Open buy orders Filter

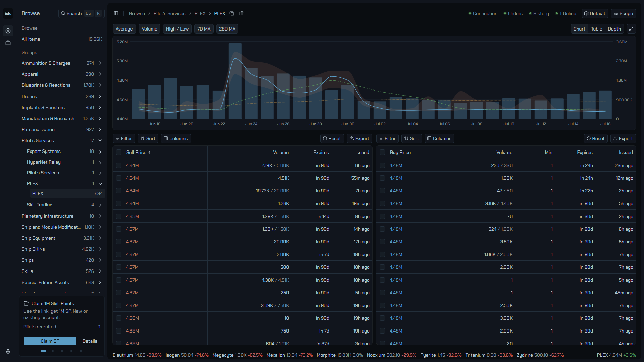pyautogui.click(x=387, y=138)
